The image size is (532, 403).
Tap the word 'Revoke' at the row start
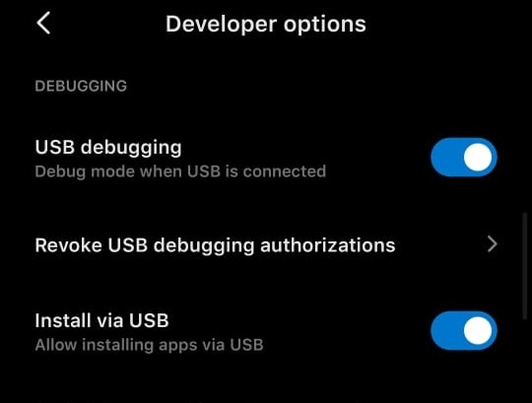pos(68,245)
